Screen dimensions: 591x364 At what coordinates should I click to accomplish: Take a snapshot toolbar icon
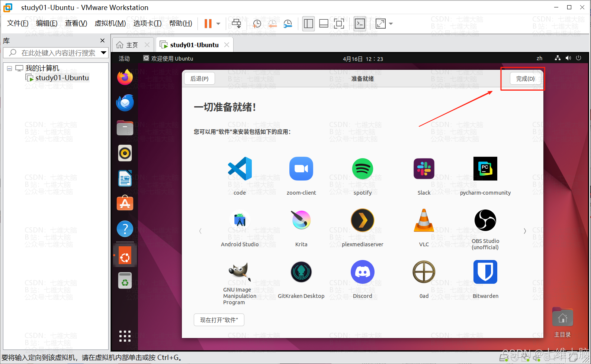click(257, 24)
